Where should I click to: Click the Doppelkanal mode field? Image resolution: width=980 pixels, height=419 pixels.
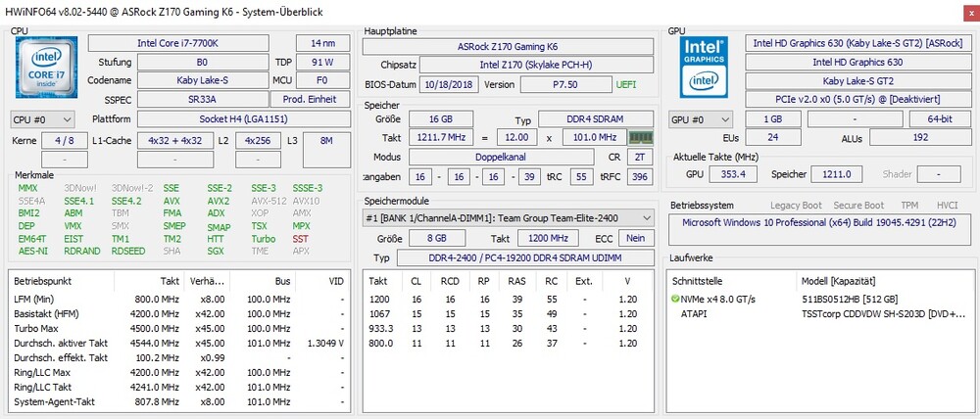(501, 157)
